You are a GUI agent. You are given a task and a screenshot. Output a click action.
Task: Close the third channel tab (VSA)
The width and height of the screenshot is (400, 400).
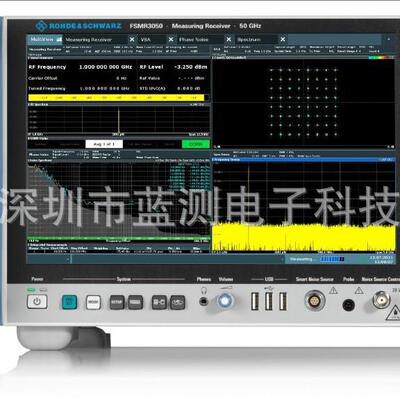171,40
